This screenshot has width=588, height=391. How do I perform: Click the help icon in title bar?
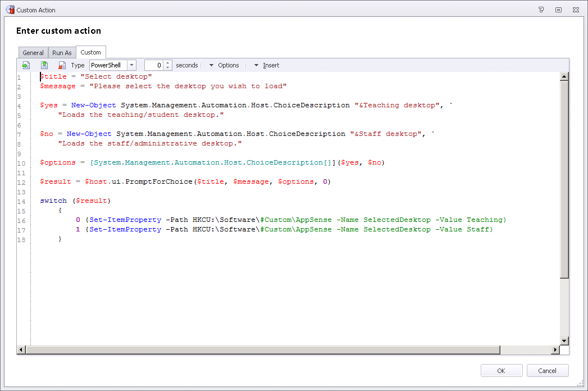pos(541,10)
